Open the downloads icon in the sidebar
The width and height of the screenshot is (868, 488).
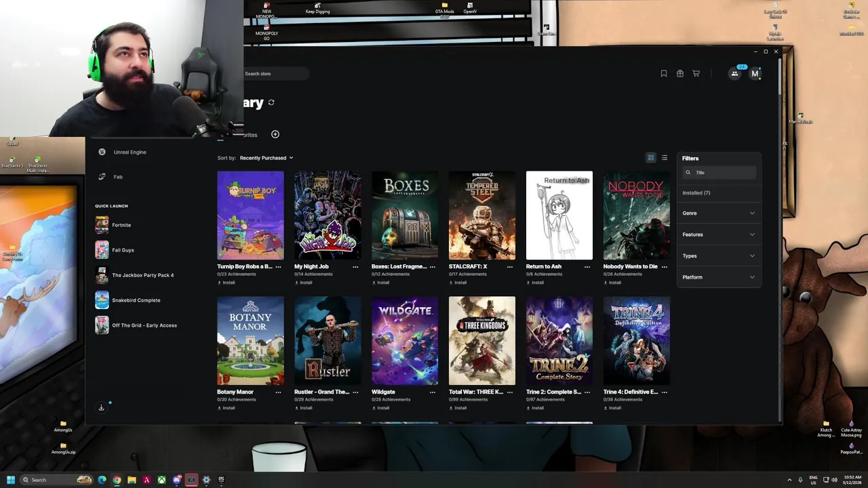point(101,407)
